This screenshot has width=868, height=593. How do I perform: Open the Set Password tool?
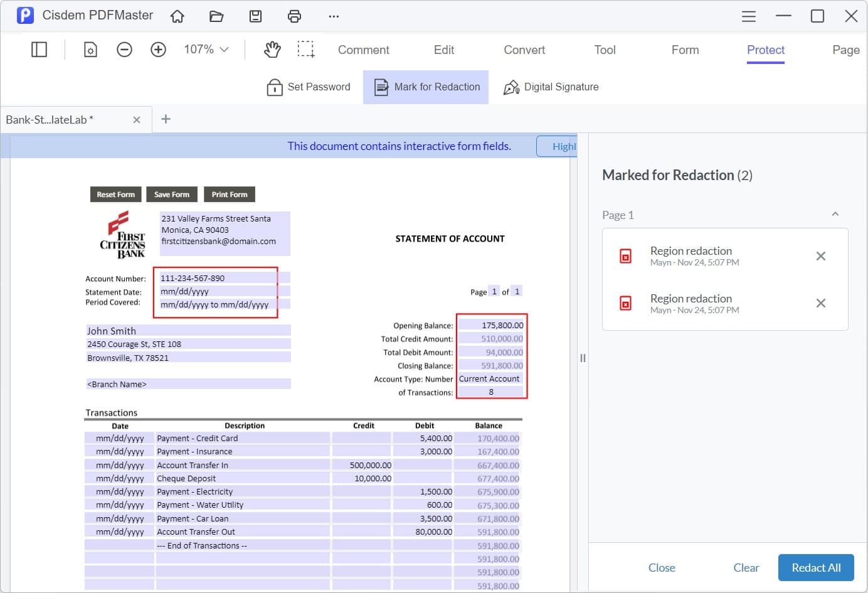(309, 87)
